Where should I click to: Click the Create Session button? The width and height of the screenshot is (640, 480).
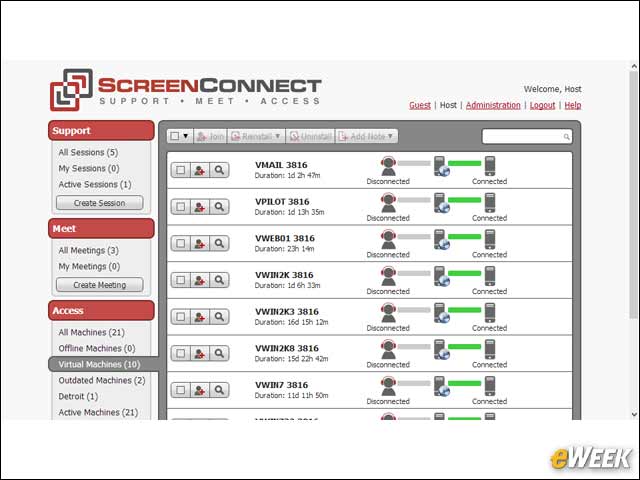pyautogui.click(x=100, y=203)
